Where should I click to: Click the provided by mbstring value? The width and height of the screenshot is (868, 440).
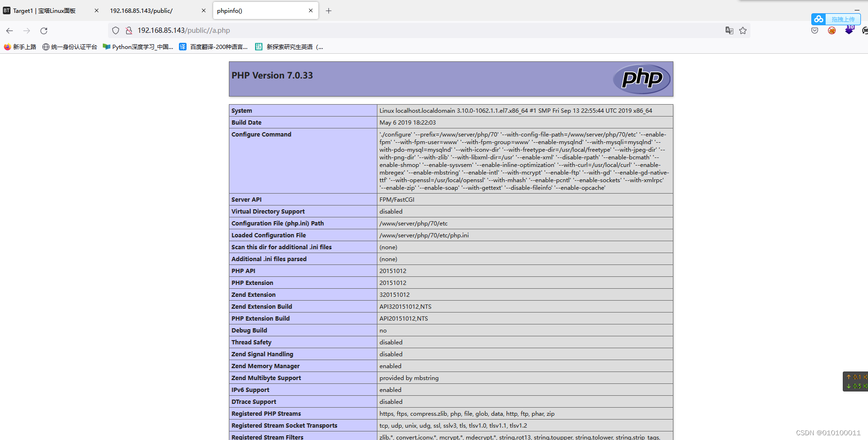pyautogui.click(x=409, y=378)
